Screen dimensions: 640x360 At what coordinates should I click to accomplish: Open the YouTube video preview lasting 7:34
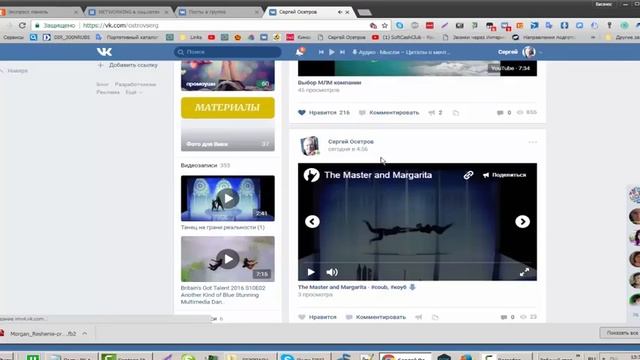click(x=417, y=68)
